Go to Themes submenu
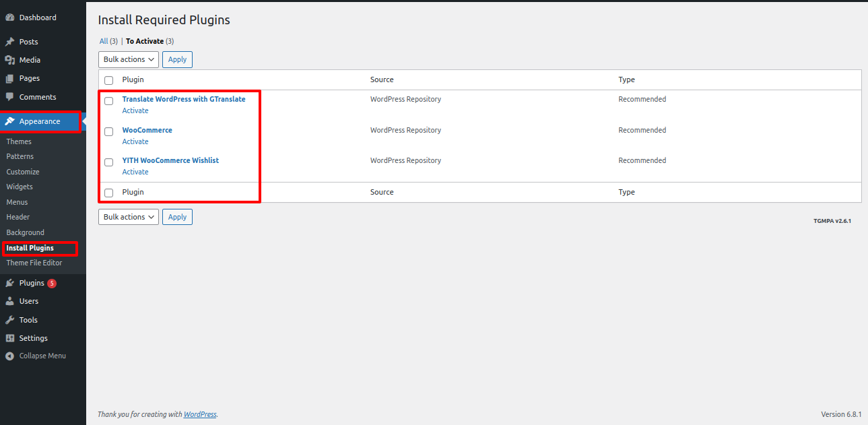The width and height of the screenshot is (868, 425). [x=19, y=141]
